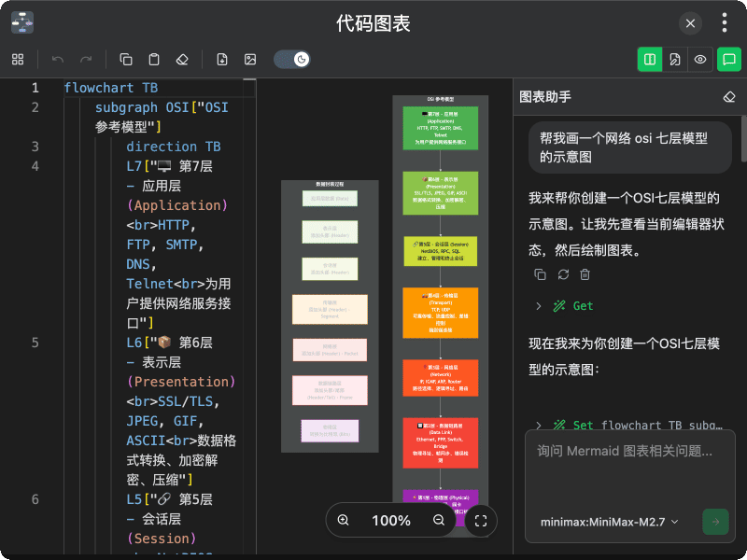Export the diagram file
Screen dimensions: 747x560
222,59
